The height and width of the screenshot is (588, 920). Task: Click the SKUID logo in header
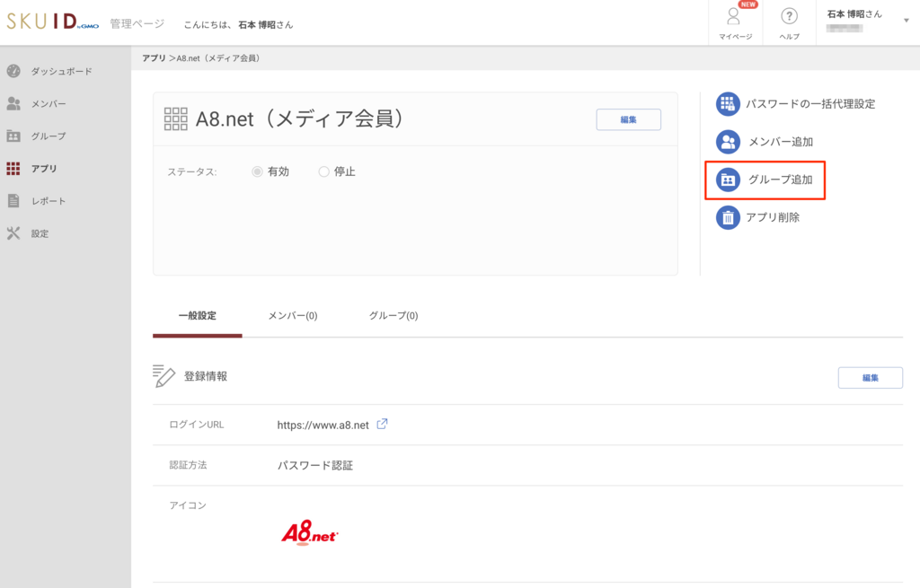point(52,22)
